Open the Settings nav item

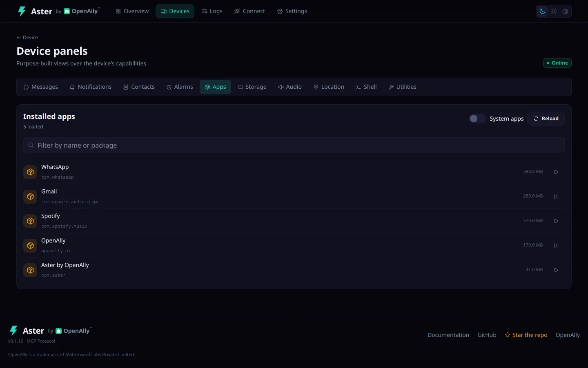(x=292, y=11)
